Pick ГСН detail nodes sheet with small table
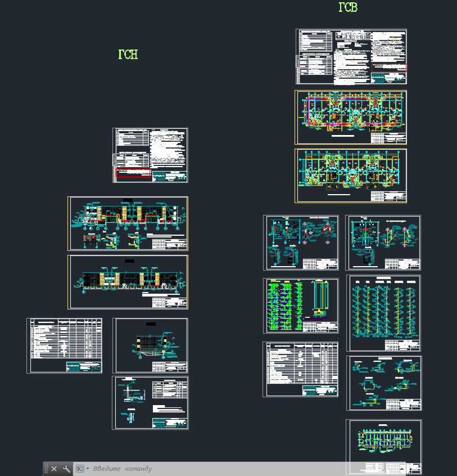Screen dimensions: 457x476 [151, 403]
